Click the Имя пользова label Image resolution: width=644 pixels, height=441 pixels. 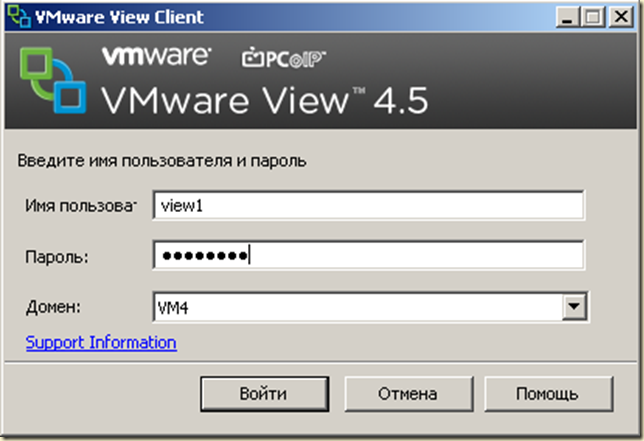pos(80,205)
